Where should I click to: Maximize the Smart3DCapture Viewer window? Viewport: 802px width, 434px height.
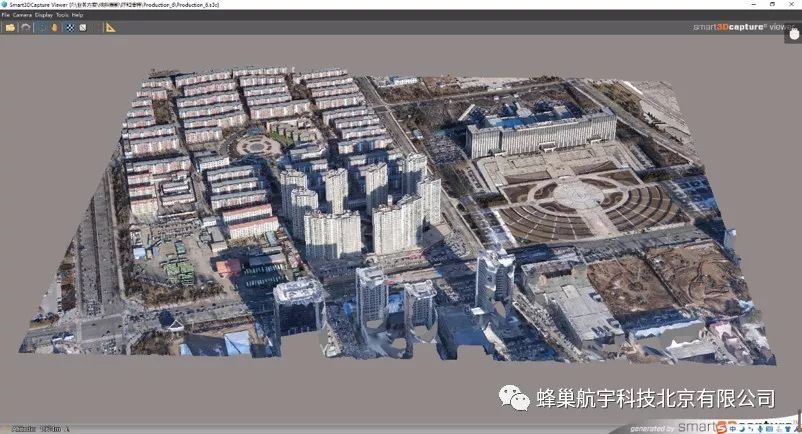click(771, 5)
